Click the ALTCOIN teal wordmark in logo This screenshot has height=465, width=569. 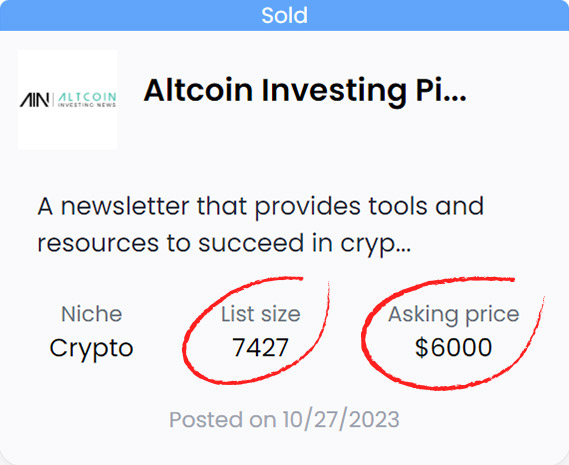tap(87, 97)
